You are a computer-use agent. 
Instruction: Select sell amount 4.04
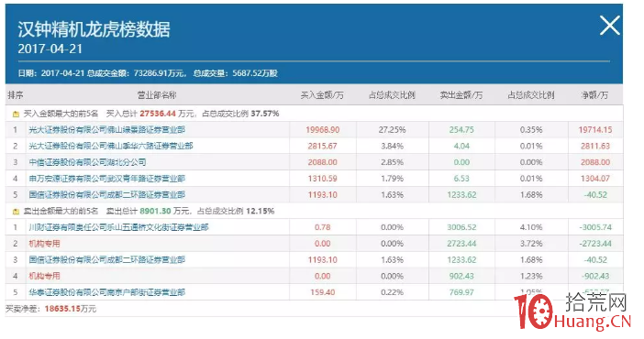(461, 146)
